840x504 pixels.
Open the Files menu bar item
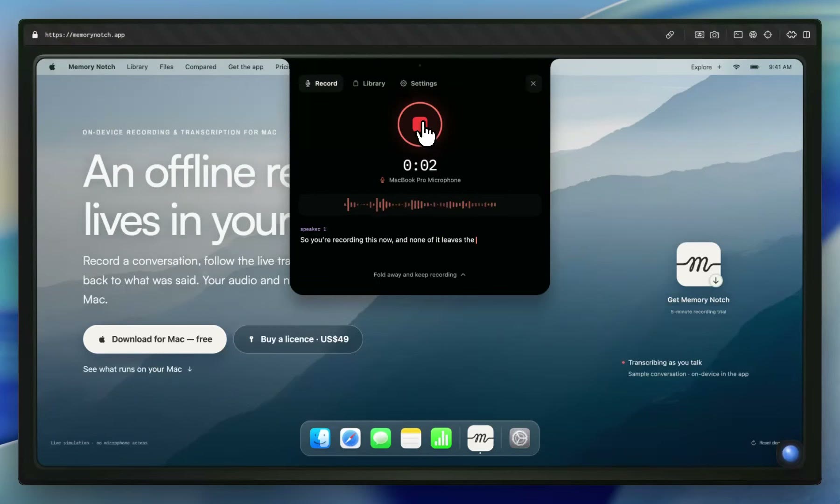coord(166,67)
